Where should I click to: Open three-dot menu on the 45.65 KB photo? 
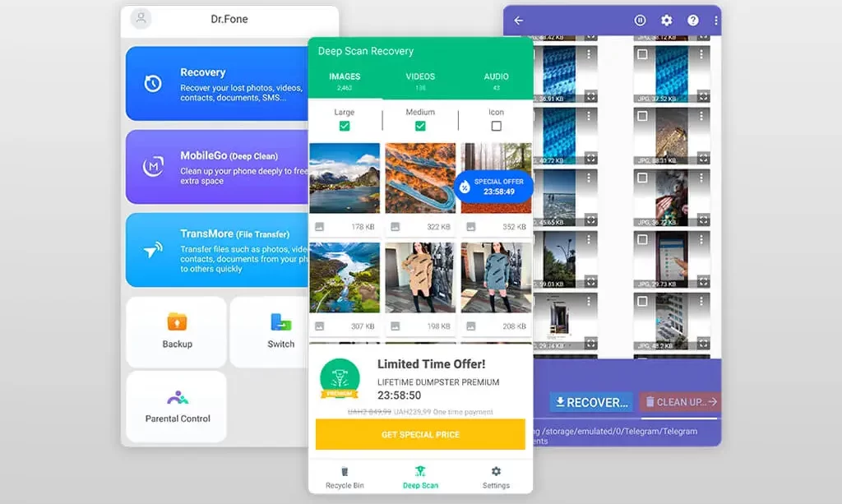click(x=589, y=178)
